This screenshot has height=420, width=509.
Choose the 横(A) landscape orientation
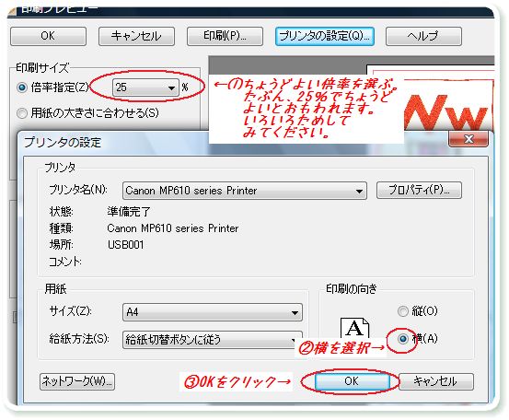pyautogui.click(x=403, y=339)
